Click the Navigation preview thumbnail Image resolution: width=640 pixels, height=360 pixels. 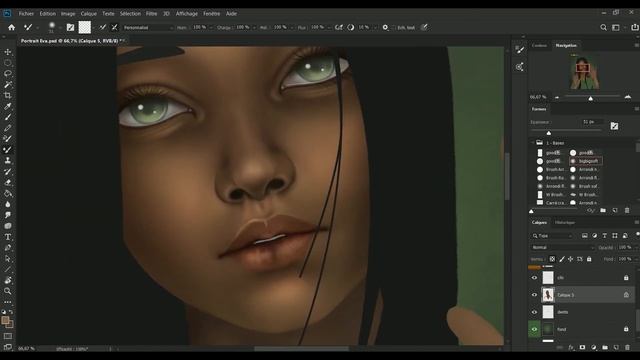pyautogui.click(x=584, y=73)
